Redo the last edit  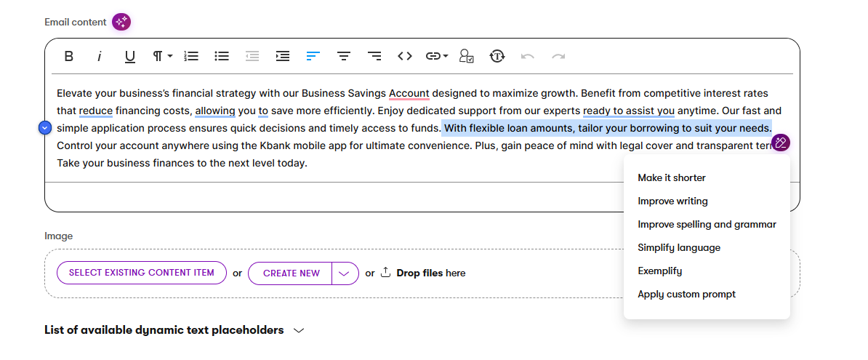(x=558, y=57)
